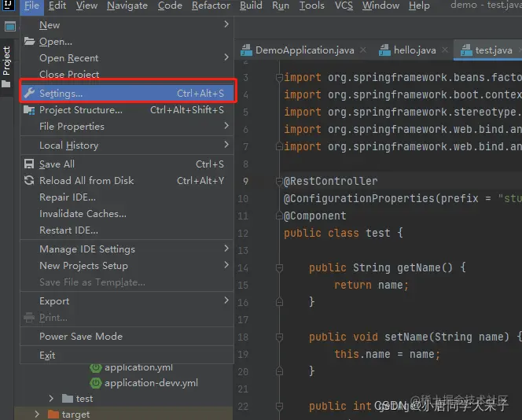This screenshot has width=522, height=420.
Task: Open the Run menu
Action: (281, 6)
